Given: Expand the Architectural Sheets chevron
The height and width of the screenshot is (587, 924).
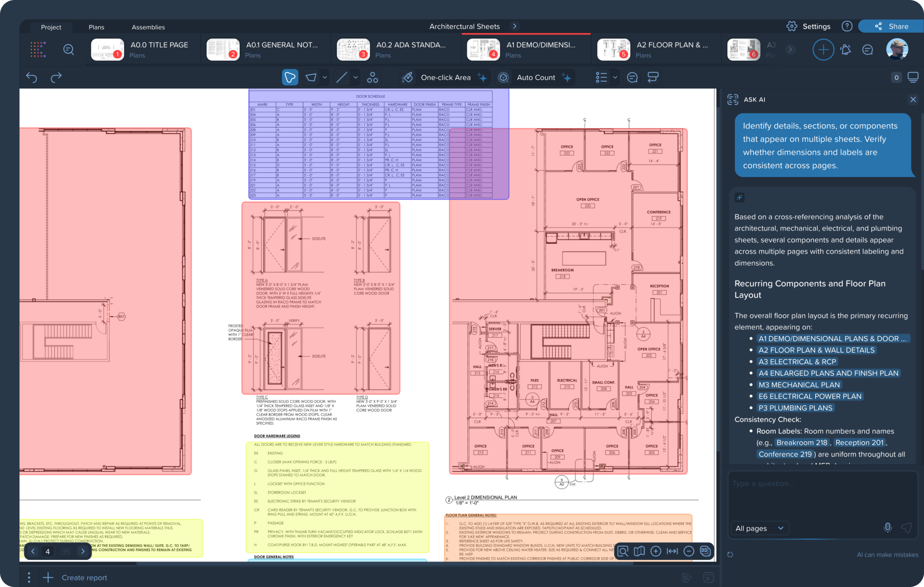Looking at the screenshot, I should (x=514, y=26).
